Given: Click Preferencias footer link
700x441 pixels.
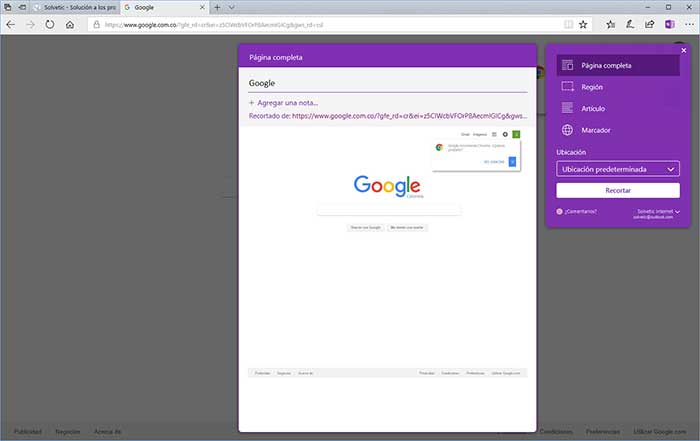Looking at the screenshot, I should tap(602, 432).
